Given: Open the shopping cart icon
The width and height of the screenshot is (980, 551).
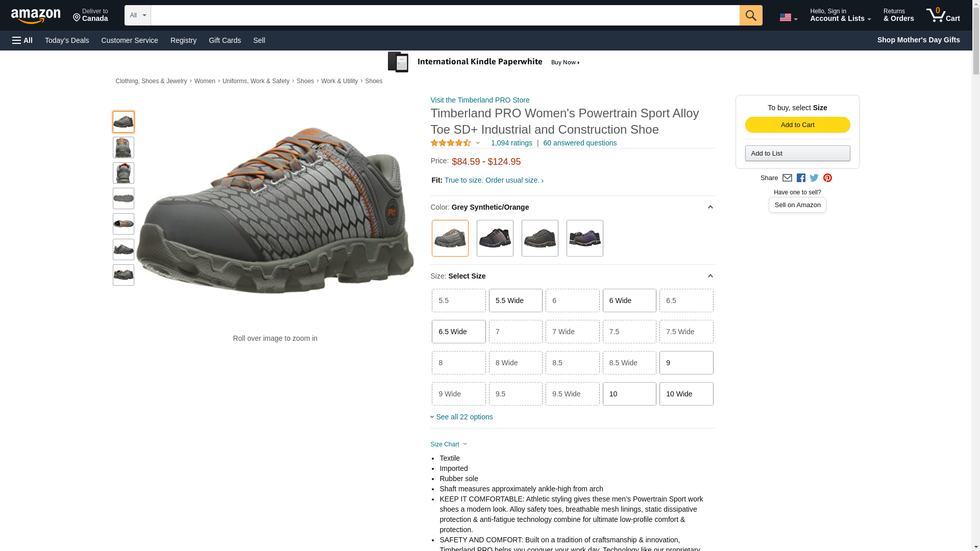Looking at the screenshot, I should [942, 15].
